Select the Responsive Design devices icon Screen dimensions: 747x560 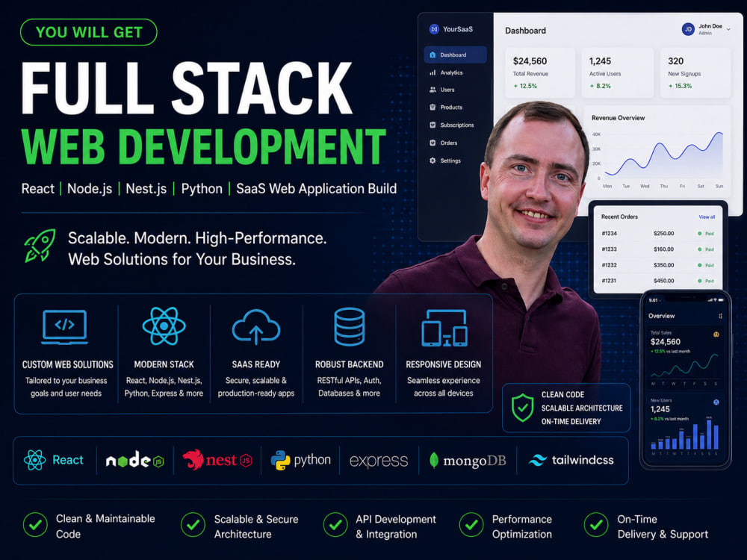coord(444,328)
